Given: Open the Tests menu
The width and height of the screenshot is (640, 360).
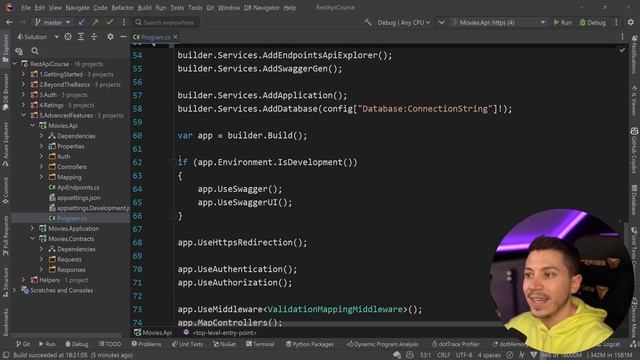Looking at the screenshot, I should (177, 8).
